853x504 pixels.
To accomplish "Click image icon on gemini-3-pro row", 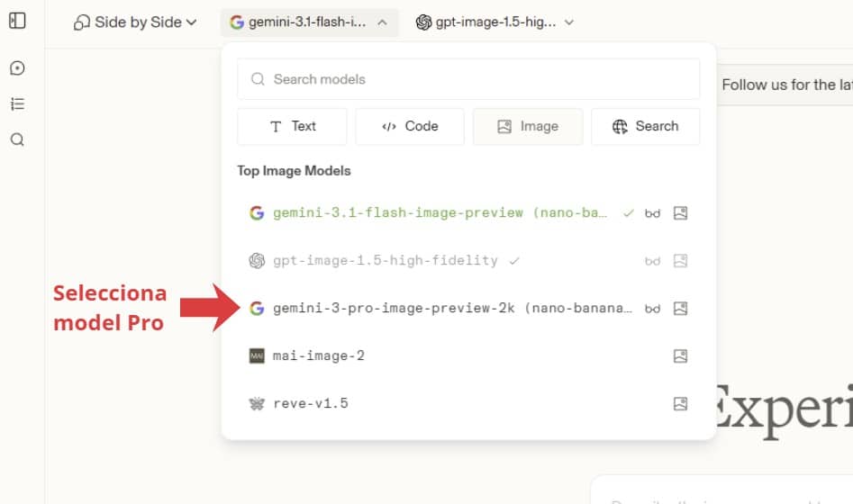I will click(681, 309).
